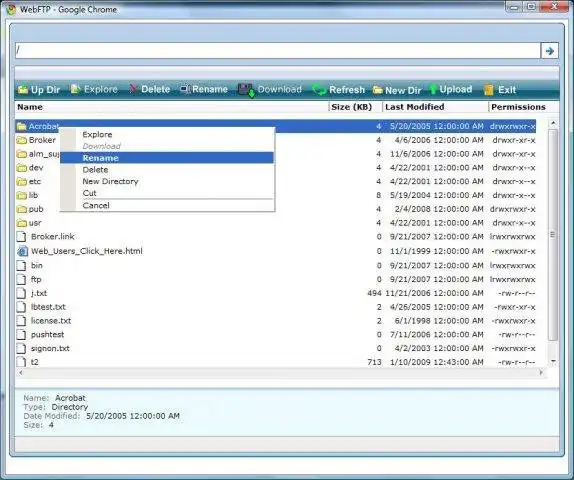The height and width of the screenshot is (480, 574).
Task: Click the 11/21/2006 12:00:00 AM date
Action: coord(435,293)
